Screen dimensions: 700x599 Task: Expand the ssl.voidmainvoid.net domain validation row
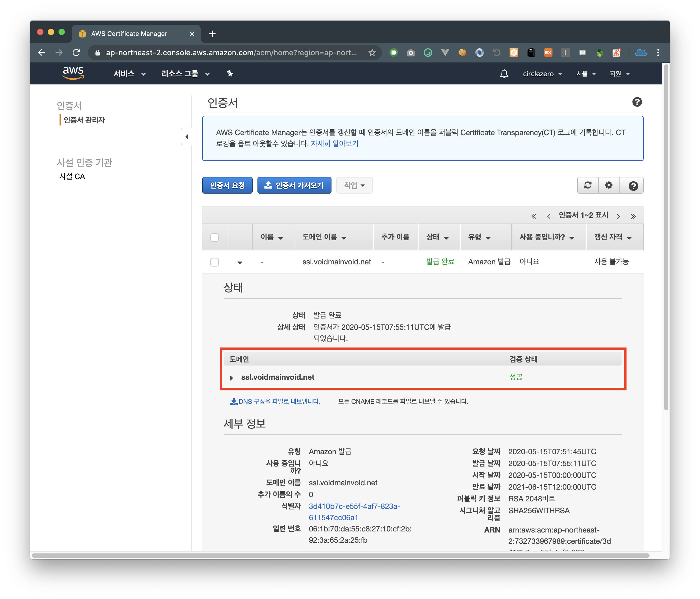231,378
